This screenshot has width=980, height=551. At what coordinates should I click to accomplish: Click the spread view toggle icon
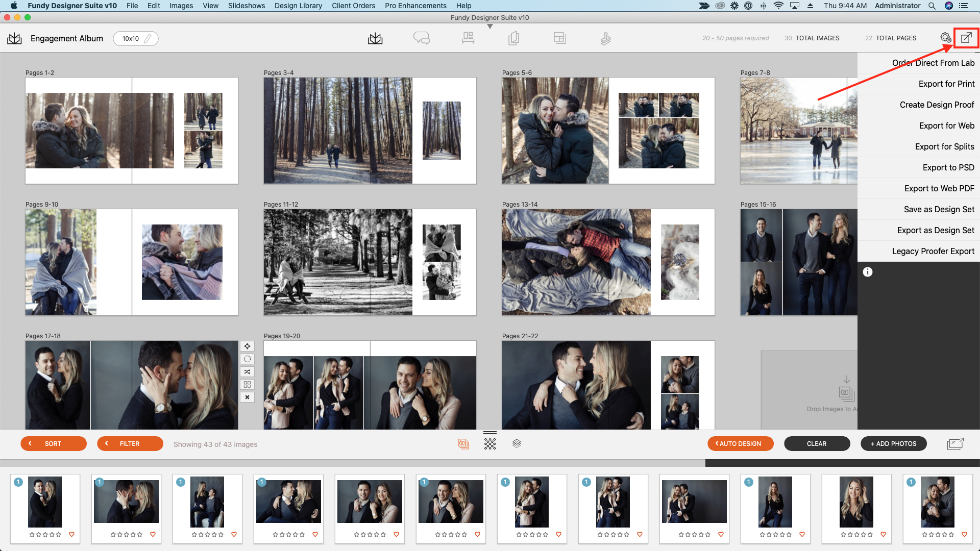coord(513,38)
